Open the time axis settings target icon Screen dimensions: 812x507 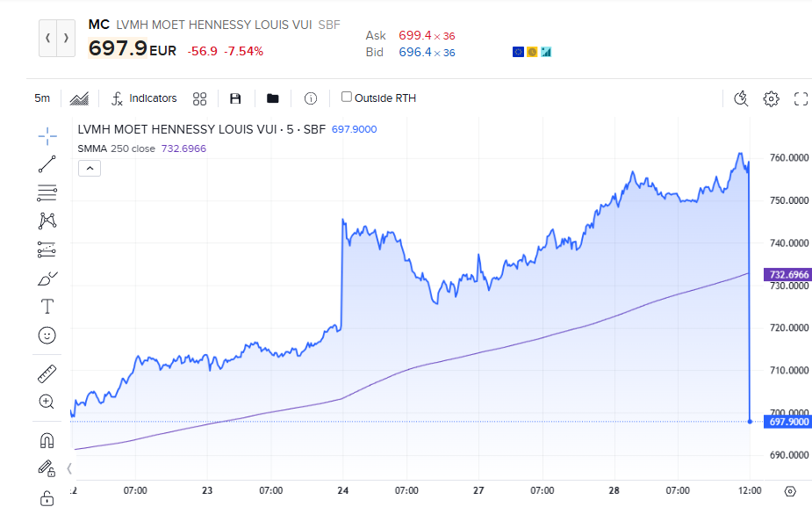coord(790,491)
